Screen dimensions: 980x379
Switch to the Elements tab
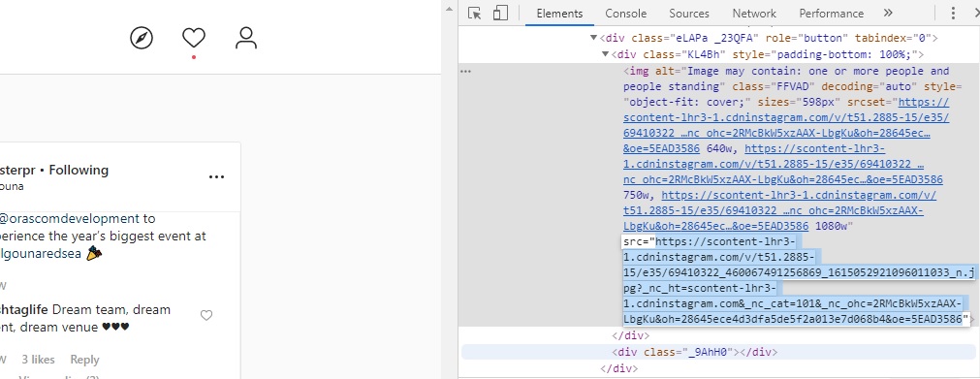click(x=559, y=14)
